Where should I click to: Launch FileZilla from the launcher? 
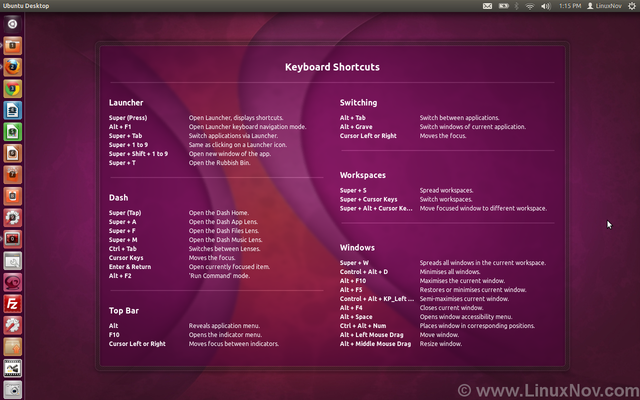(x=12, y=304)
